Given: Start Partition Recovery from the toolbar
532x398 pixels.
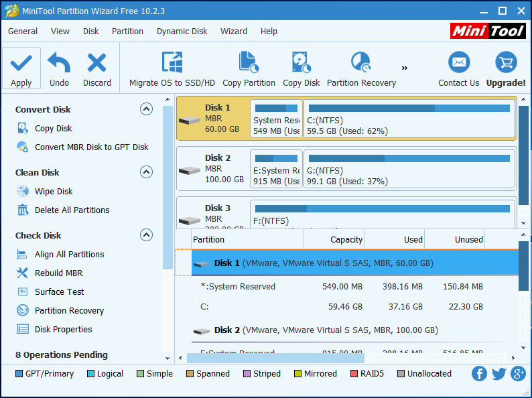Looking at the screenshot, I should [x=361, y=68].
